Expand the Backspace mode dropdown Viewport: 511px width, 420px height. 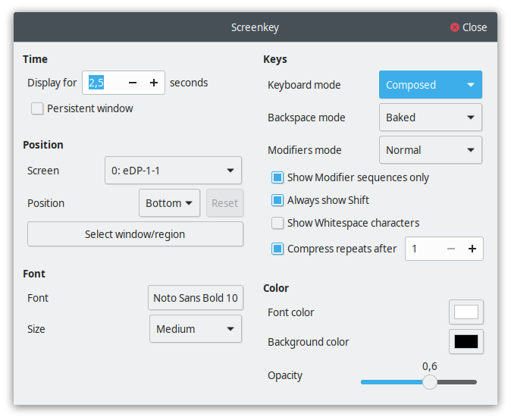coord(430,118)
